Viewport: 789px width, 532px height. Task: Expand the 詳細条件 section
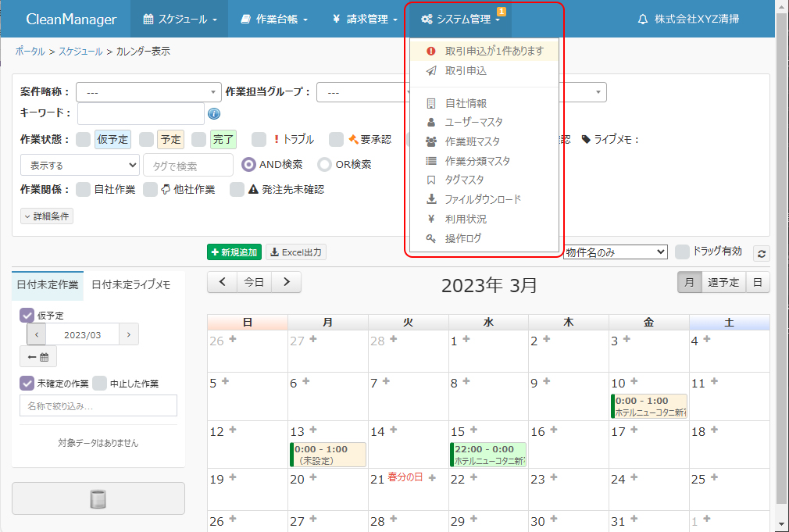(47, 216)
